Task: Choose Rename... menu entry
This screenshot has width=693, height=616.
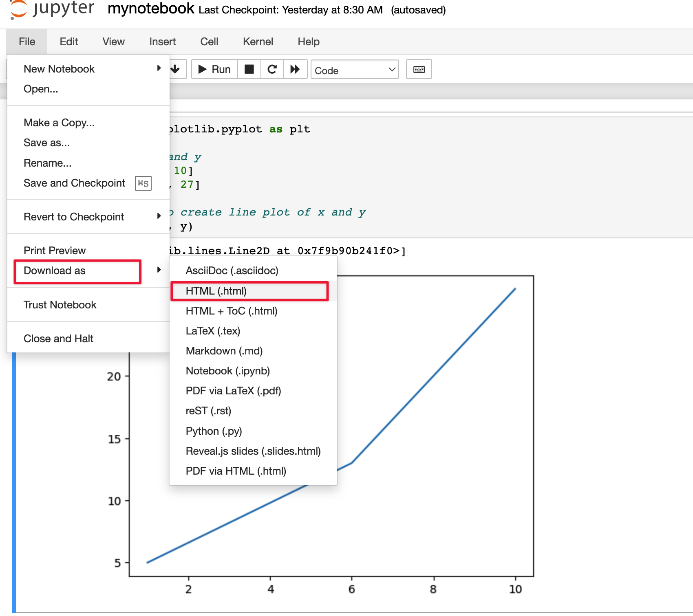Action: point(88,163)
